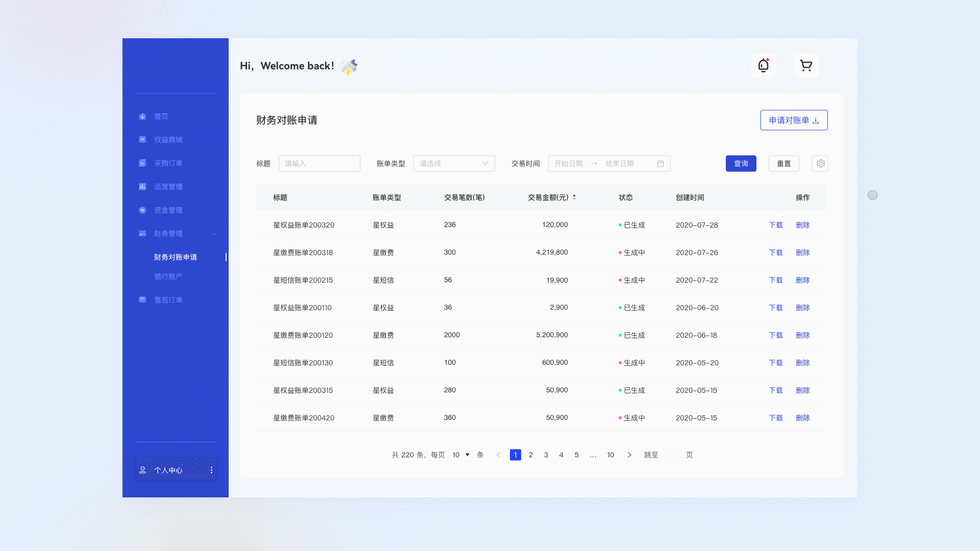This screenshot has height=551, width=980.
Task: Click the 结束日期 end date field
Action: pyautogui.click(x=620, y=164)
